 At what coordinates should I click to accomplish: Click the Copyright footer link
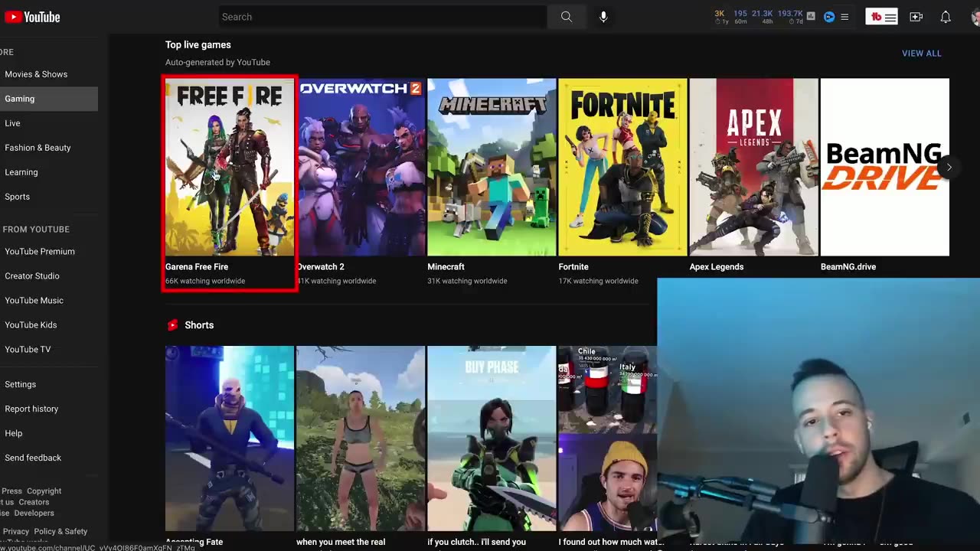44,491
